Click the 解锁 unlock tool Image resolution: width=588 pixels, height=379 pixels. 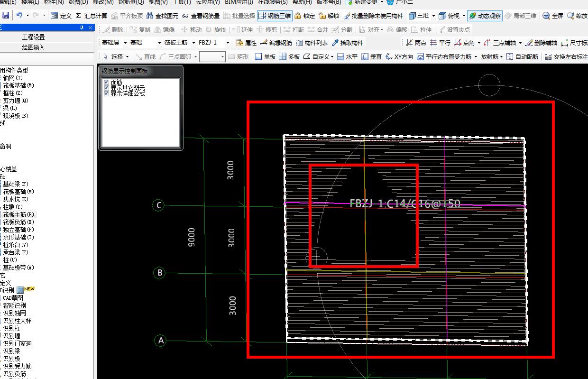tap(329, 16)
